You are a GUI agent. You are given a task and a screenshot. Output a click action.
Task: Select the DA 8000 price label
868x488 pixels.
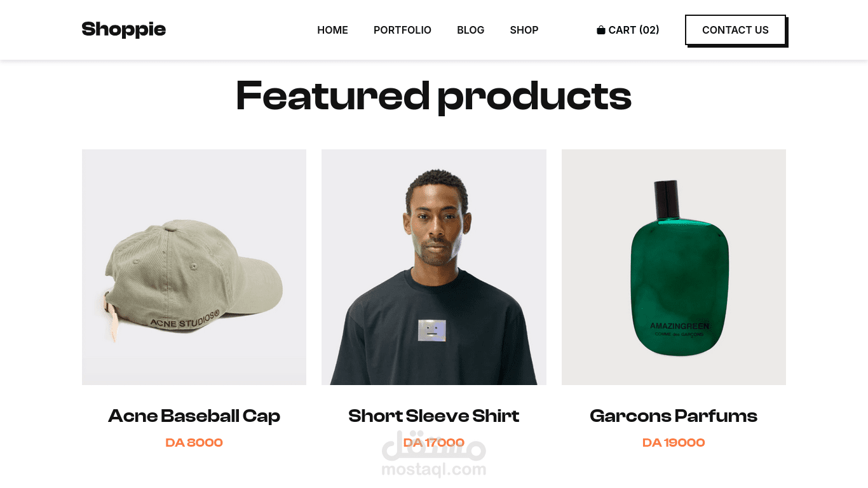[194, 442]
